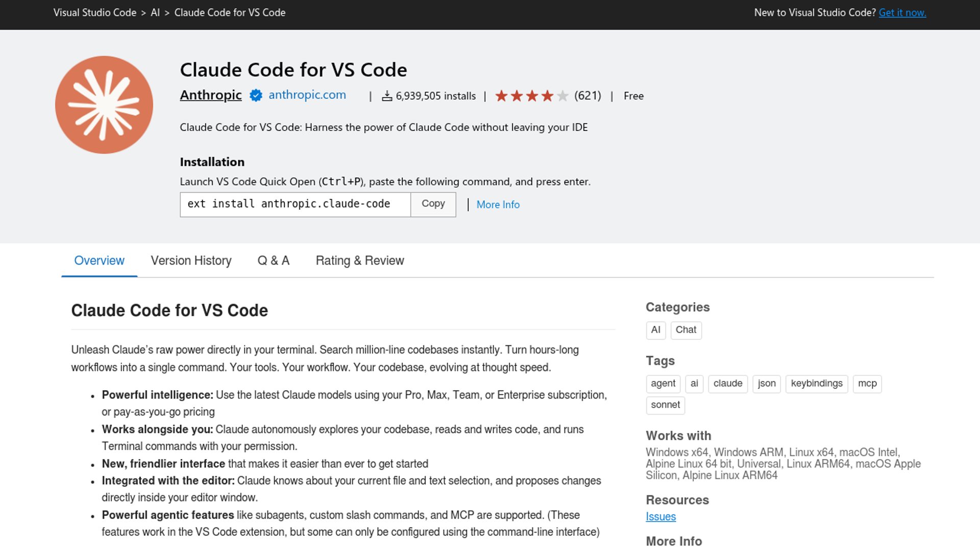Click the Claude Code extension logo
Image resolution: width=980 pixels, height=551 pixels.
coord(104,105)
